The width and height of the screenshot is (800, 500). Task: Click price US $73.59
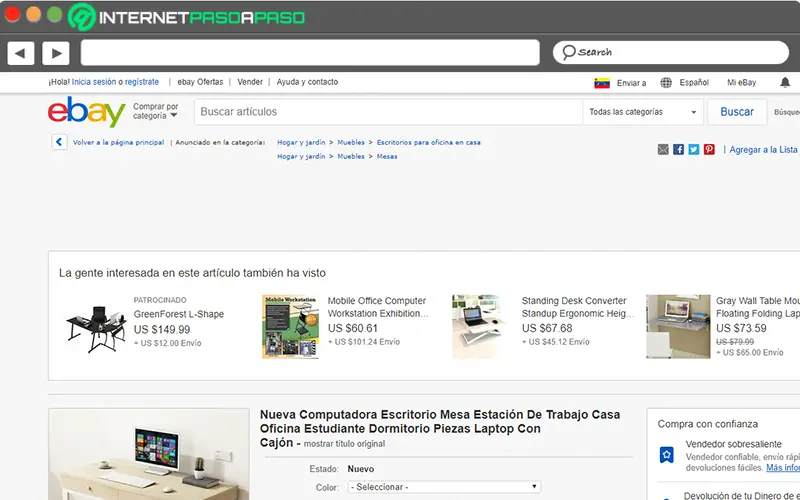pyautogui.click(x=741, y=328)
